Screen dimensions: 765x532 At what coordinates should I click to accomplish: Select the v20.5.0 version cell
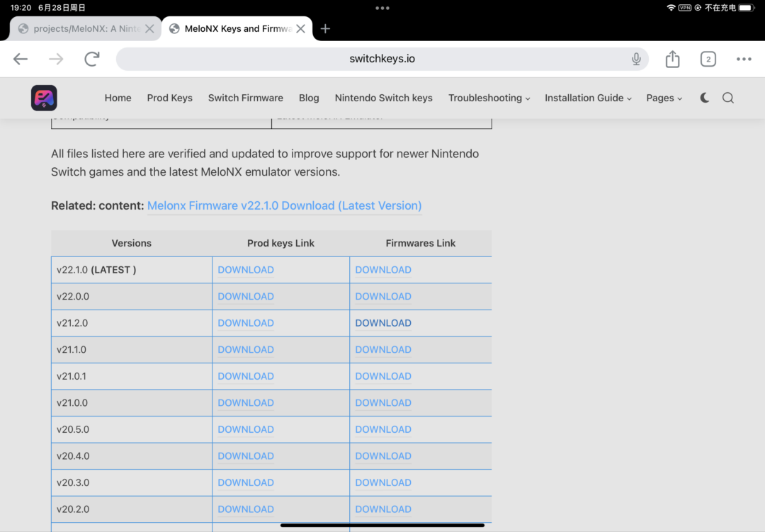click(x=132, y=429)
